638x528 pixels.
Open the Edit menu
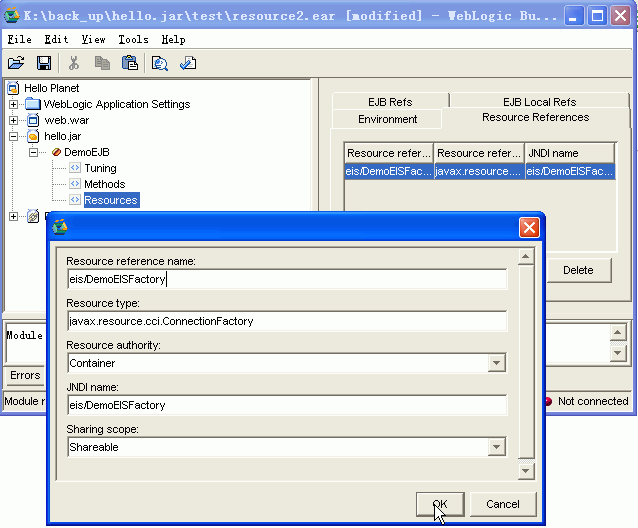click(x=56, y=39)
